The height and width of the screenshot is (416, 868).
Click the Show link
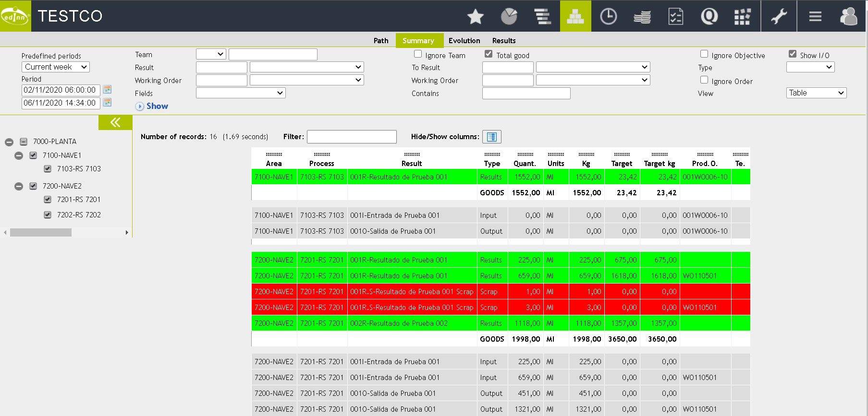tap(157, 106)
